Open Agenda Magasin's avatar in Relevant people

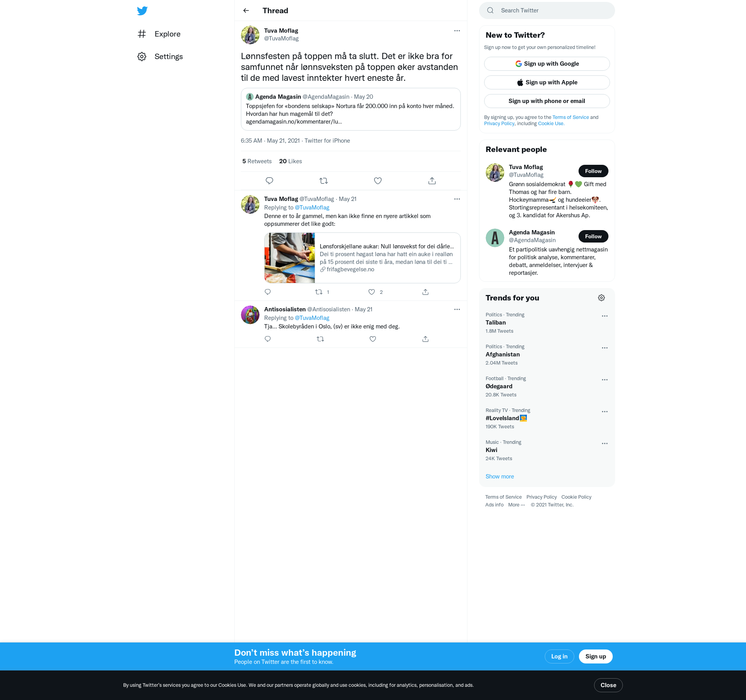point(495,238)
